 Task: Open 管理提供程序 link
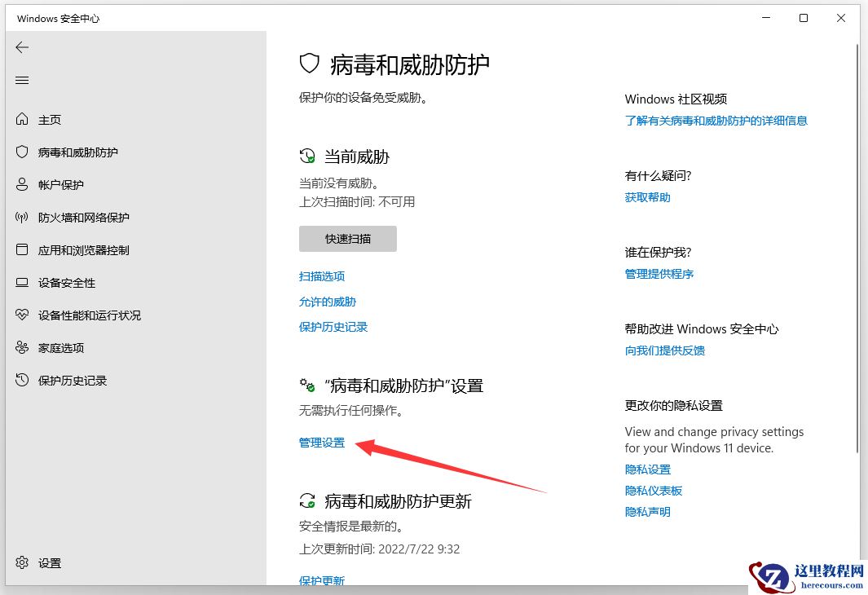coord(659,273)
